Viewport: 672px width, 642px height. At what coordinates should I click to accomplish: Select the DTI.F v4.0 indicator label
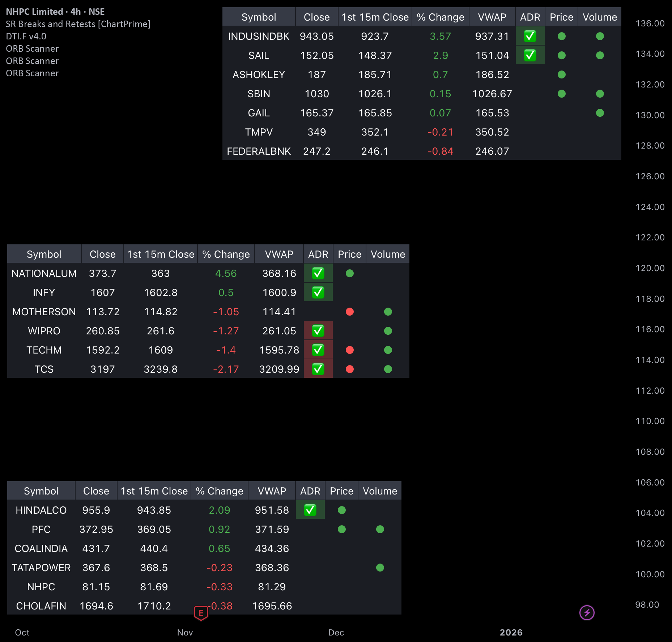pyautogui.click(x=26, y=36)
